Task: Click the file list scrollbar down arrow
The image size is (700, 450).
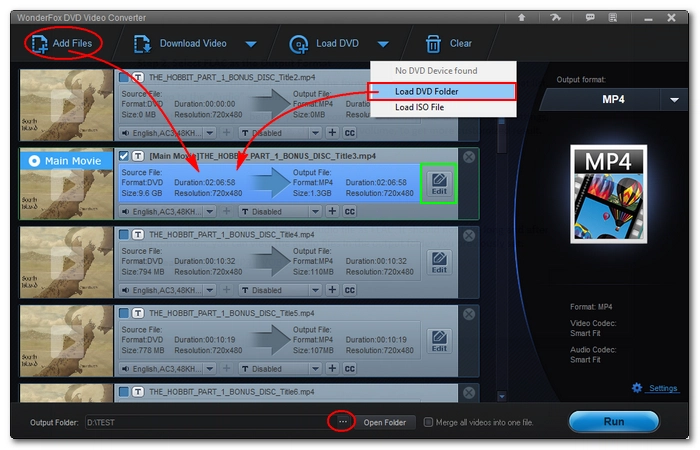Action: tap(501, 396)
